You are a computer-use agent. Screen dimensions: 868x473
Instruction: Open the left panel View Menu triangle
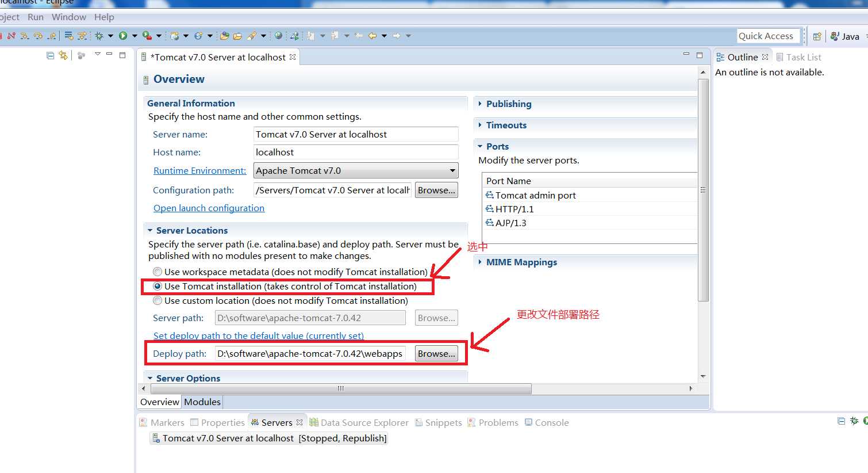[97, 55]
